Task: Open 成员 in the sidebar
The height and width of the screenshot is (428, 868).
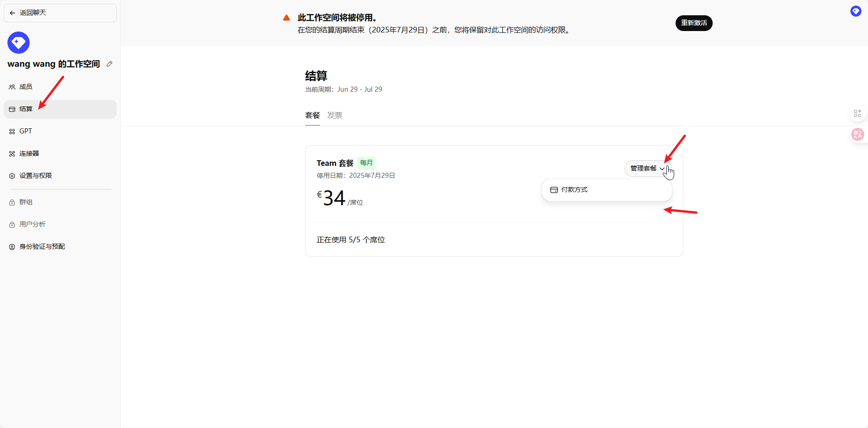Action: (26, 87)
